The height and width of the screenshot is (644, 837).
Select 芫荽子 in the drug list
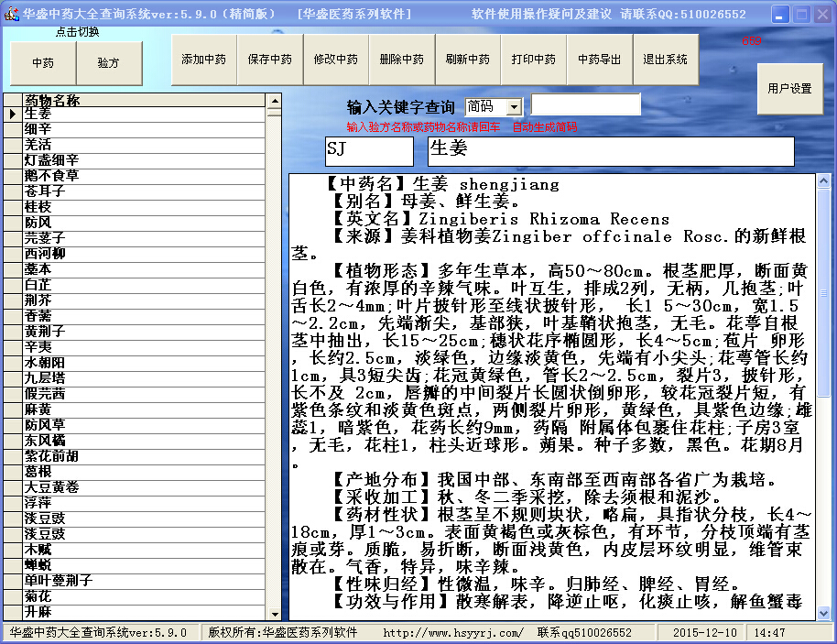tap(144, 238)
